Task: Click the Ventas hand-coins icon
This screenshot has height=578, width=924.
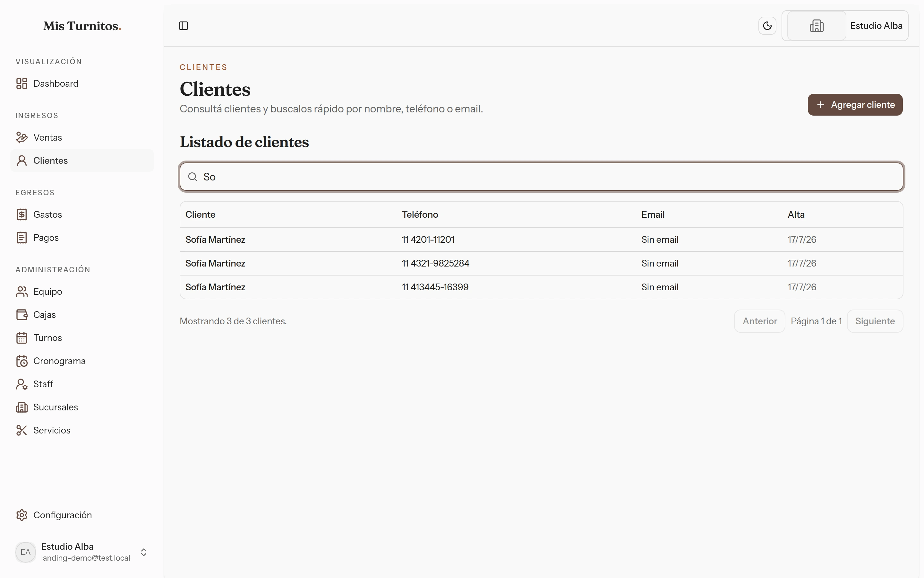Action: click(22, 137)
